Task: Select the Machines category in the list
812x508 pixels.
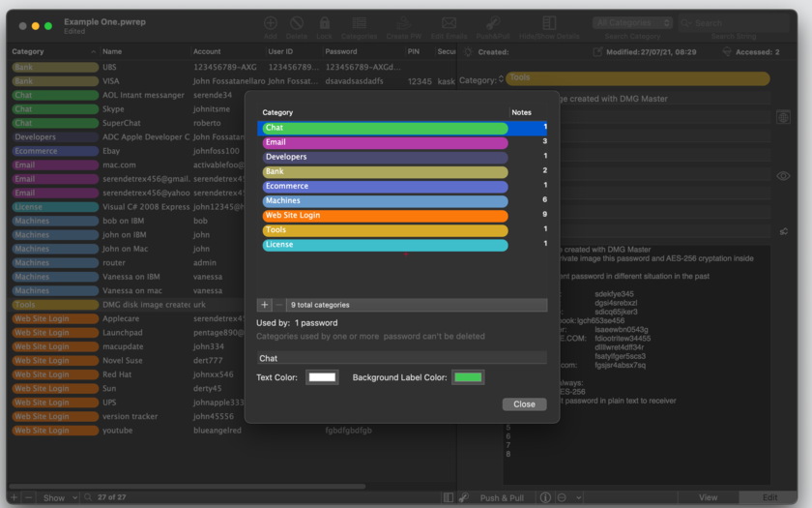Action: [x=402, y=200]
